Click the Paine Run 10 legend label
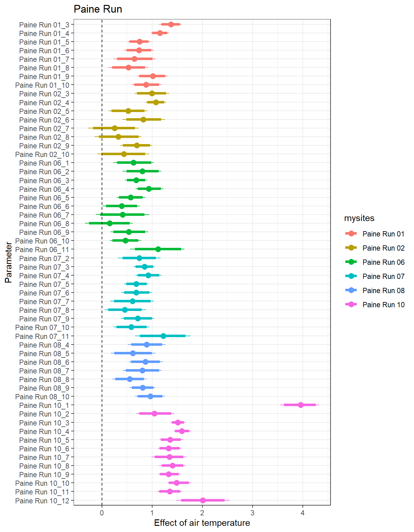Image resolution: width=414 pixels, height=532 pixels. (x=383, y=305)
